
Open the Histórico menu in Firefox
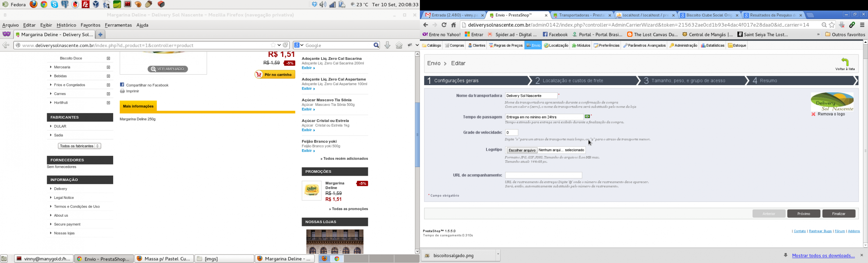66,25
